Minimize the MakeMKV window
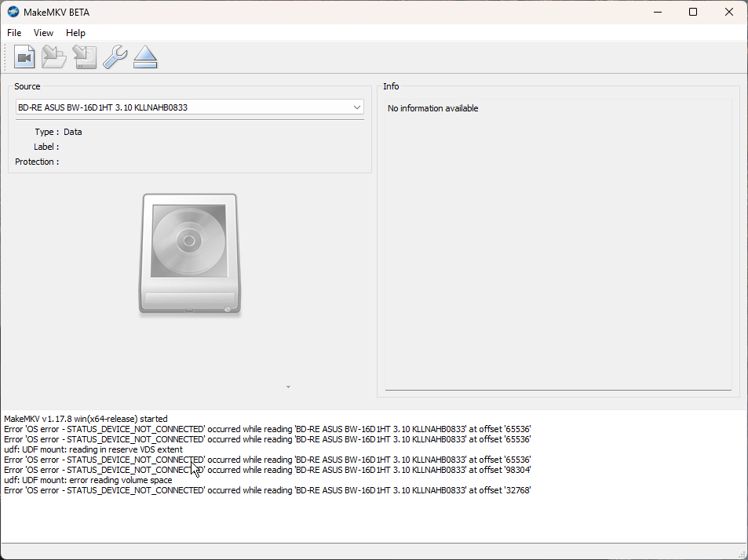This screenshot has height=560, width=748. (x=658, y=12)
